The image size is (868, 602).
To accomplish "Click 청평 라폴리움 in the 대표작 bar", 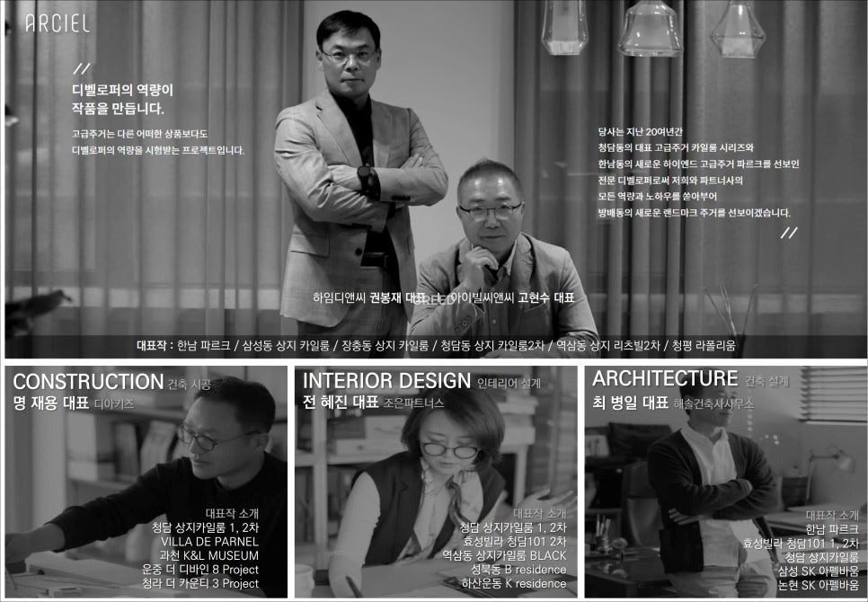I will point(704,346).
